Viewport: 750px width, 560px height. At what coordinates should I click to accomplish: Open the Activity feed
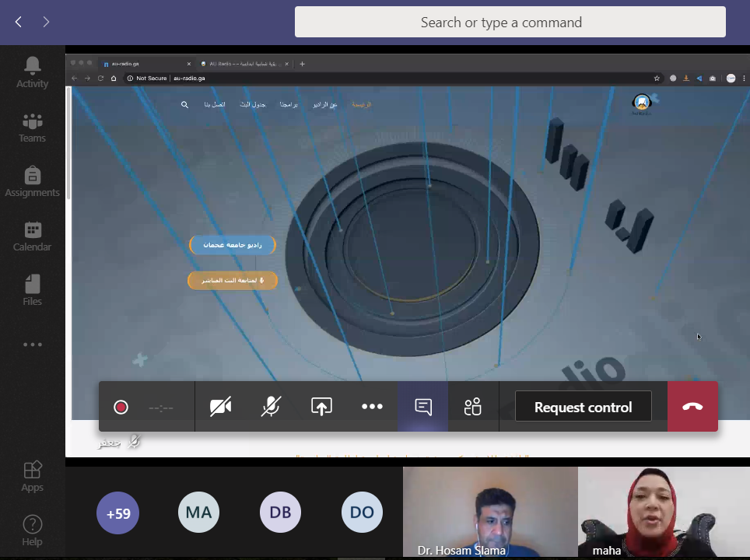(x=32, y=72)
